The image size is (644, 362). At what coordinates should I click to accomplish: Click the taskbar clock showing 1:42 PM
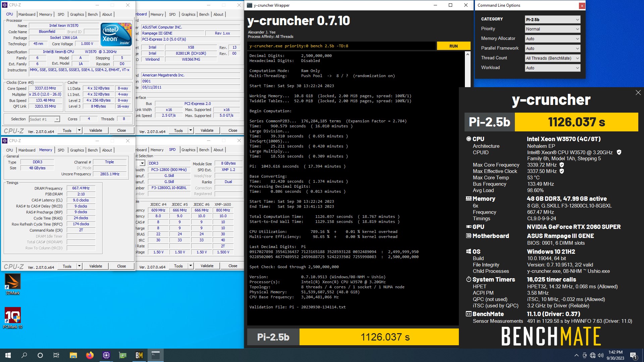(615, 355)
